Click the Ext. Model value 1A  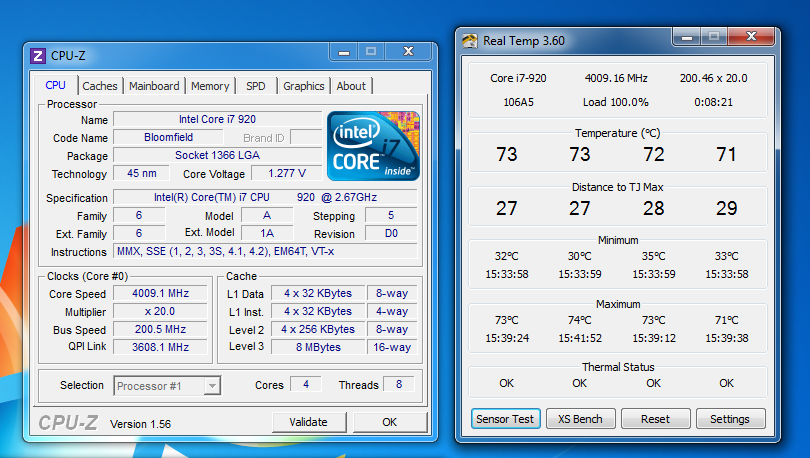click(267, 233)
